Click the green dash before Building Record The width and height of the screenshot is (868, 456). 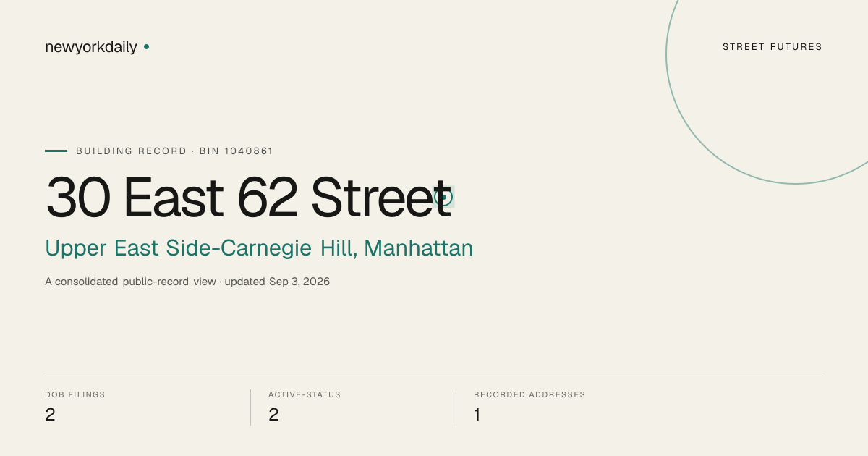click(56, 151)
